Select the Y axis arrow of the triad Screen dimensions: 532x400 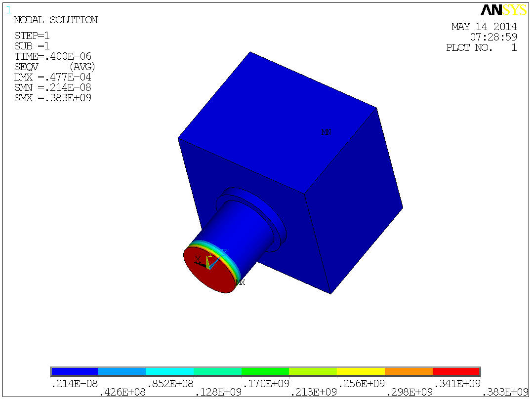[x=208, y=260]
